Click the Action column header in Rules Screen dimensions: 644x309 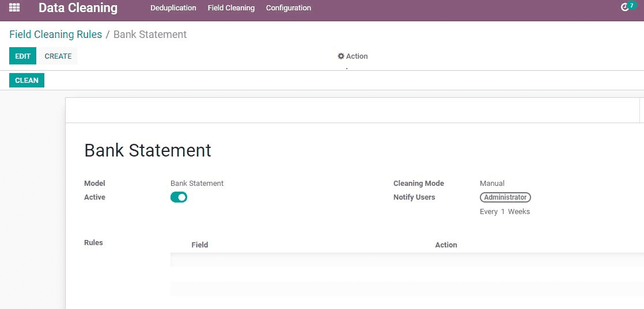(446, 245)
